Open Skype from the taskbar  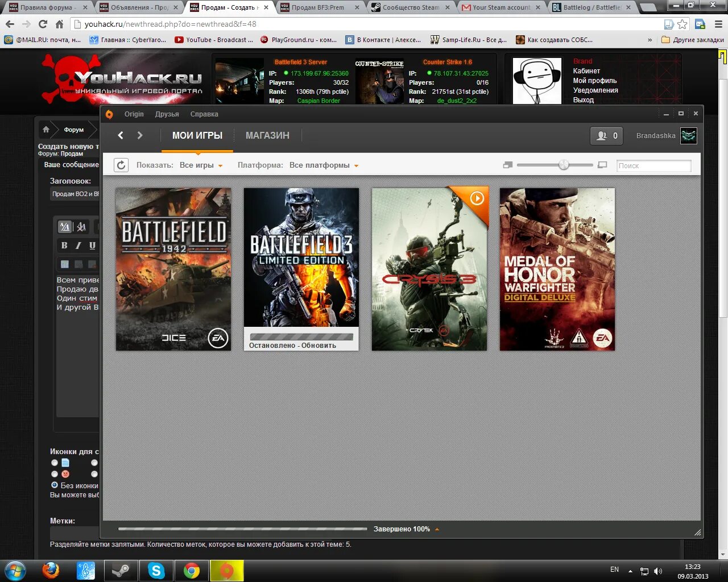(156, 571)
